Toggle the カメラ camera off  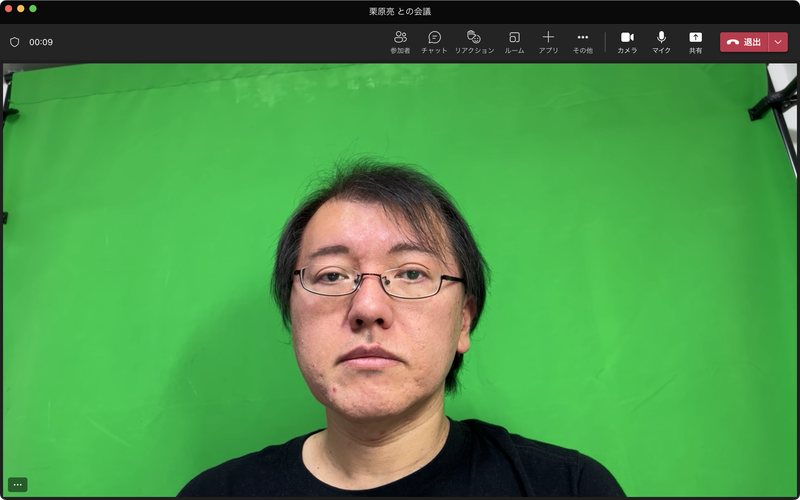click(x=627, y=42)
